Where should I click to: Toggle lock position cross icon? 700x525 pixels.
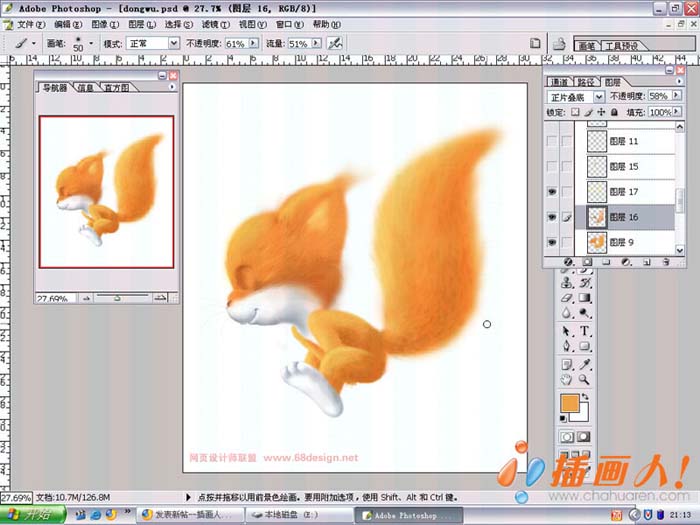601,112
